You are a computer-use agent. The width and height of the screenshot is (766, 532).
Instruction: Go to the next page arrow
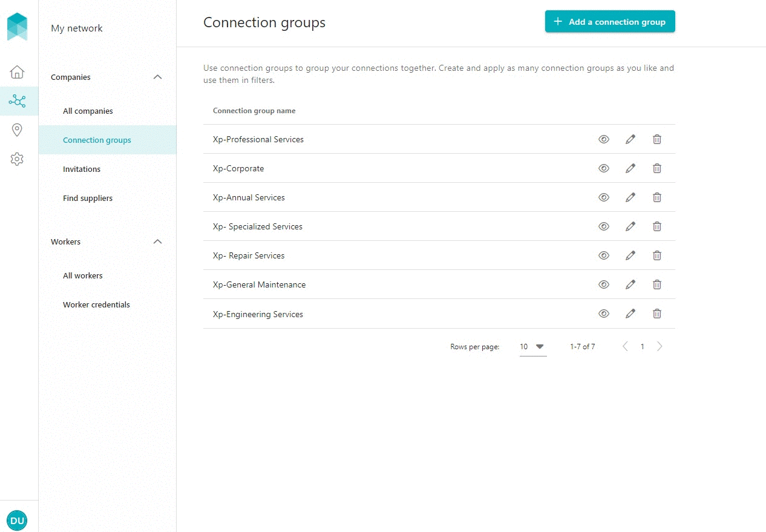click(660, 347)
